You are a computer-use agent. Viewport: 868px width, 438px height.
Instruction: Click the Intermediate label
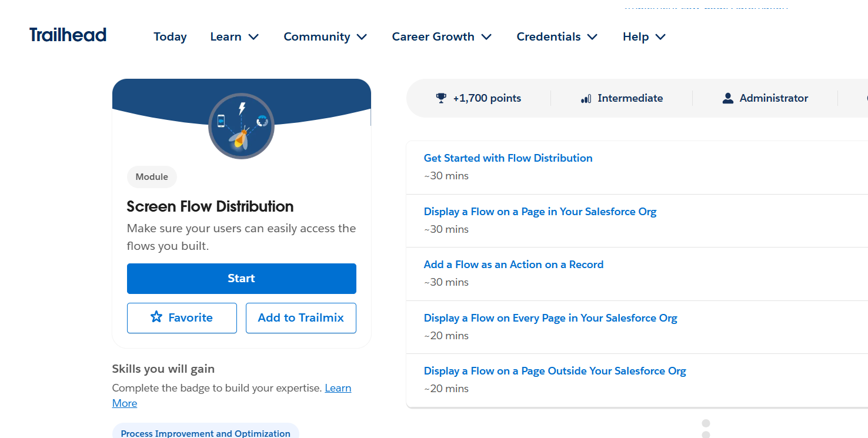pos(630,98)
